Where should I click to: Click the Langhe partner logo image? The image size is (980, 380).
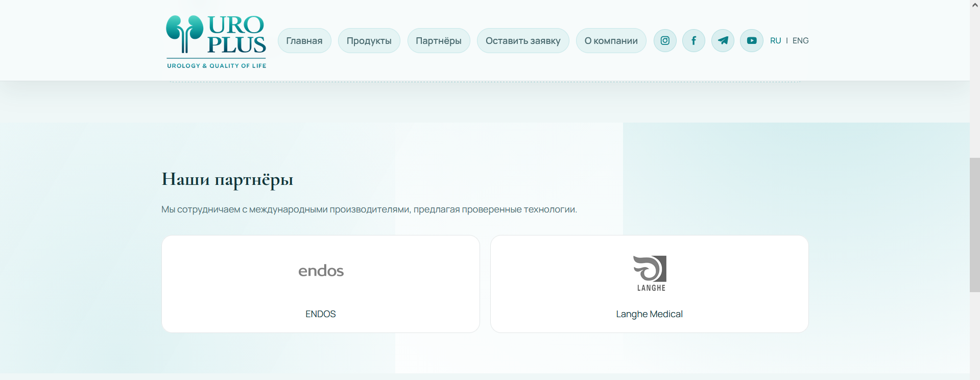[x=650, y=273]
